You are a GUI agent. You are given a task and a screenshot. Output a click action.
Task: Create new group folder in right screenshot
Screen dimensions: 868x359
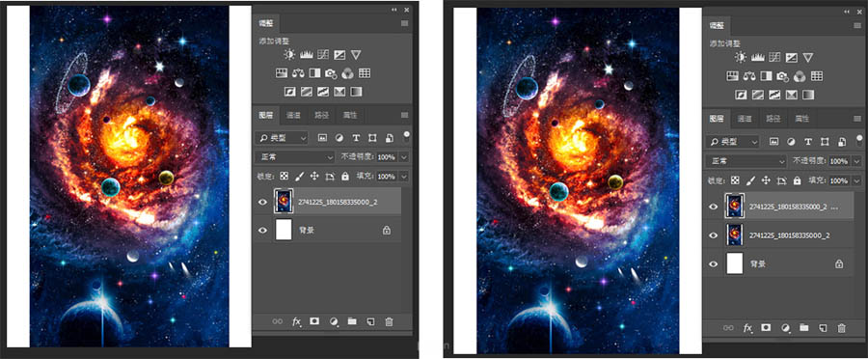coord(803,328)
